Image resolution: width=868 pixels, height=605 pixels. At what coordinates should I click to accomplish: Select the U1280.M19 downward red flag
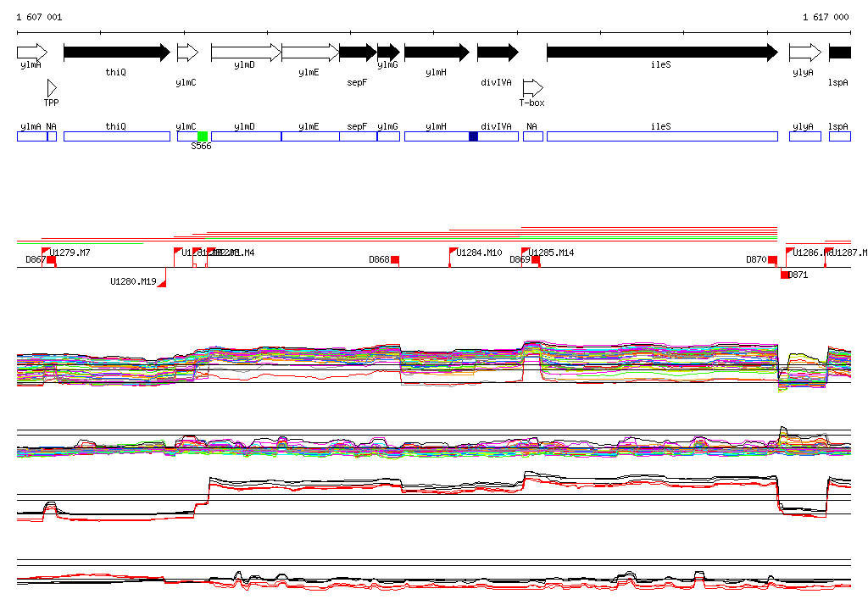162,283
